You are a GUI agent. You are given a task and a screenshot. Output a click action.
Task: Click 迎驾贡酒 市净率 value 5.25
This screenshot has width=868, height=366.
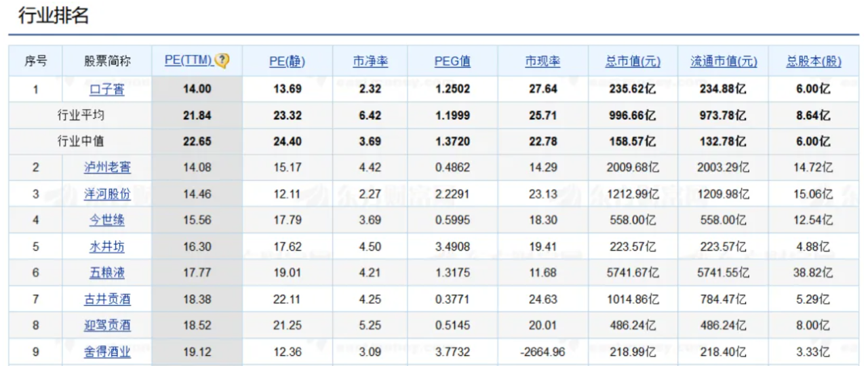click(370, 325)
